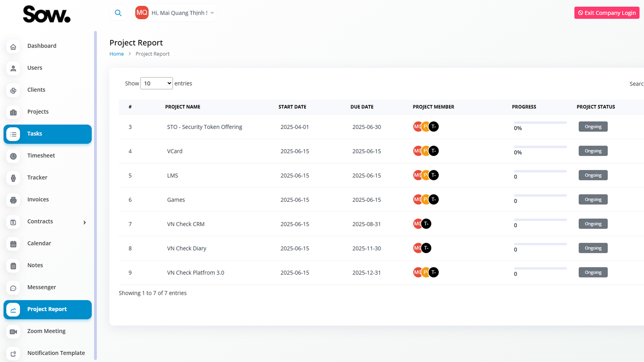Viewport: 644px width, 362px height.
Task: Click the Tracker watch icon
Action: click(x=13, y=178)
